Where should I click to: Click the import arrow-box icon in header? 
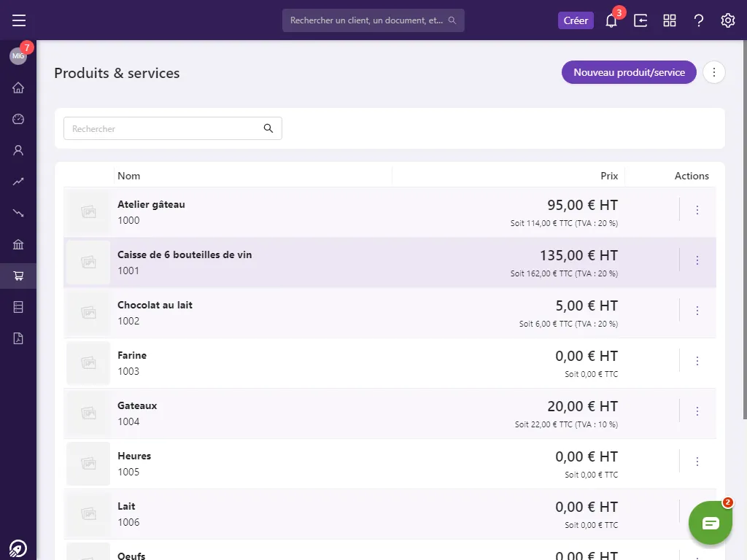tap(640, 20)
